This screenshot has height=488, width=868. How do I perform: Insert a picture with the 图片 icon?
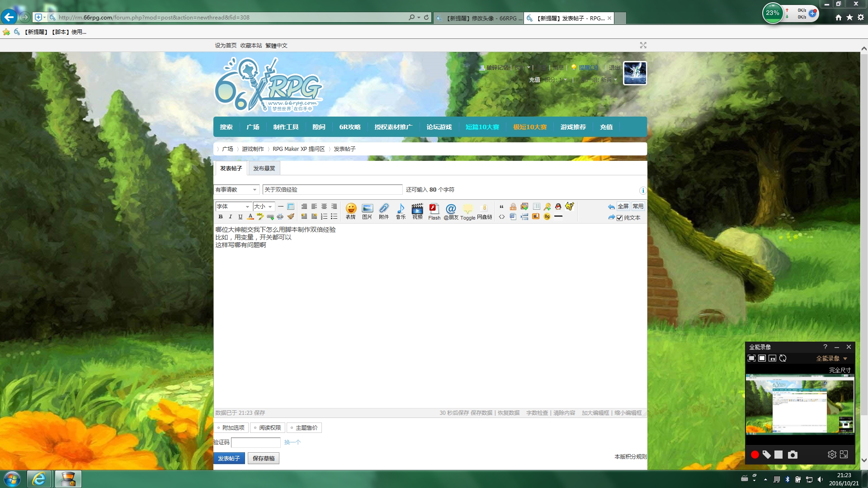[367, 211]
